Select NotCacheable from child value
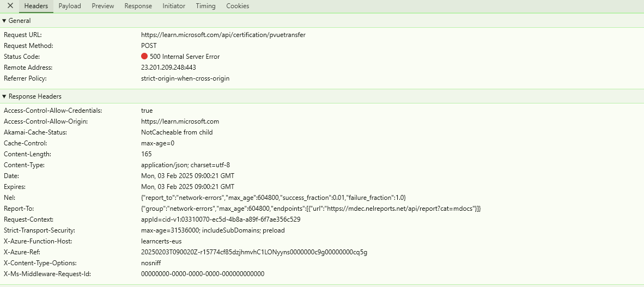Viewport: 644px width, 287px height. click(177, 132)
